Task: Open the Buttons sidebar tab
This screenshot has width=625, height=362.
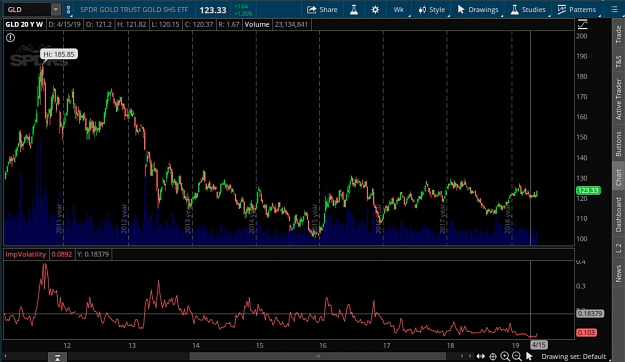Action: pyautogui.click(x=618, y=144)
